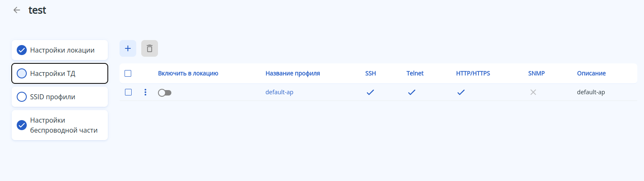This screenshot has height=181, width=644.
Task: Toggle the include in location switch
Action: tap(165, 93)
